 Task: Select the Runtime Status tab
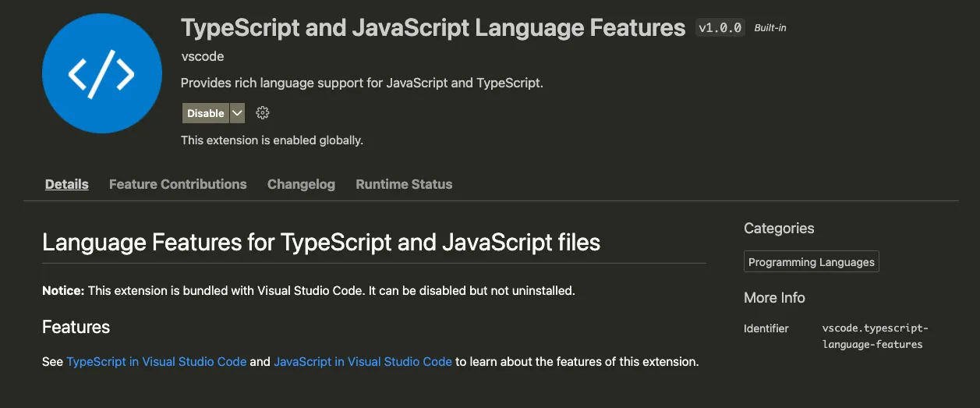coord(404,184)
